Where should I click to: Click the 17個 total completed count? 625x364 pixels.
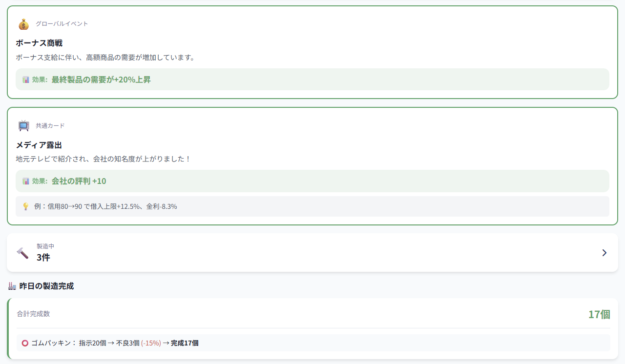click(599, 314)
